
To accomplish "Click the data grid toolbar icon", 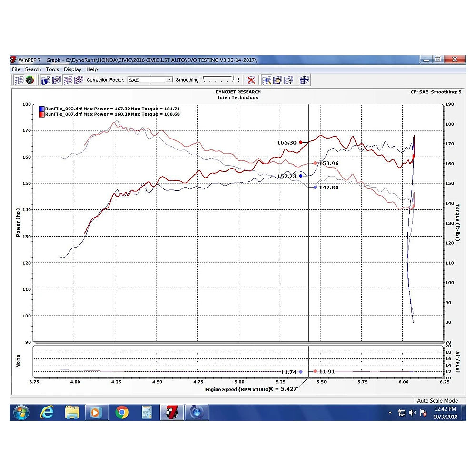I will (x=19, y=80).
